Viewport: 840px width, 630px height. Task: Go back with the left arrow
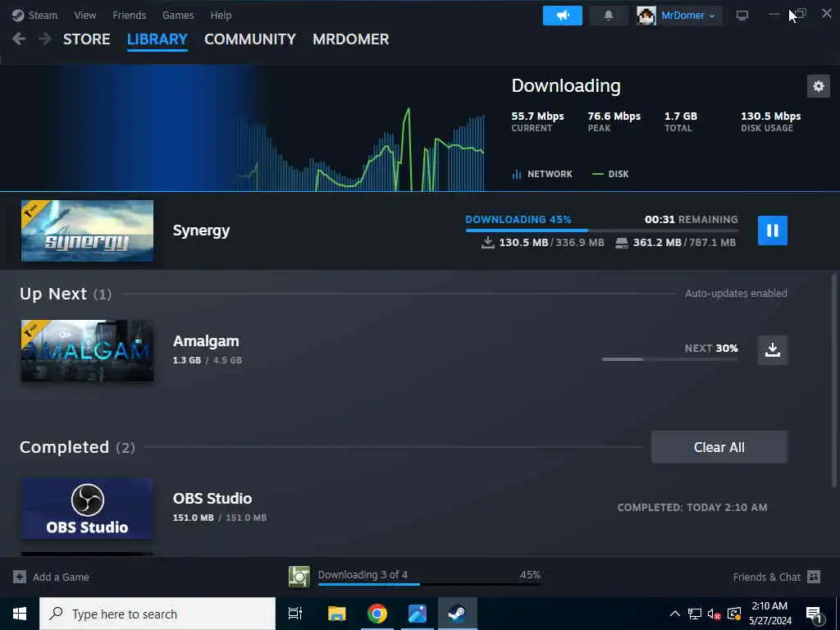(x=19, y=39)
